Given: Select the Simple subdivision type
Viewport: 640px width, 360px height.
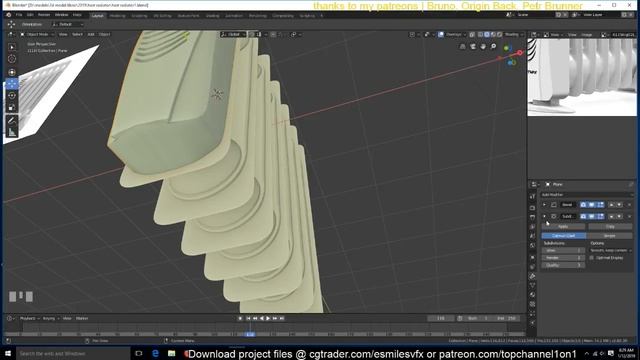Looking at the screenshot, I should (609, 236).
